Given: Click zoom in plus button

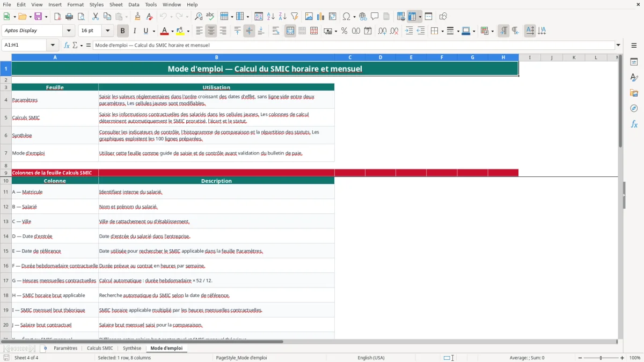Looking at the screenshot, I should (623, 358).
